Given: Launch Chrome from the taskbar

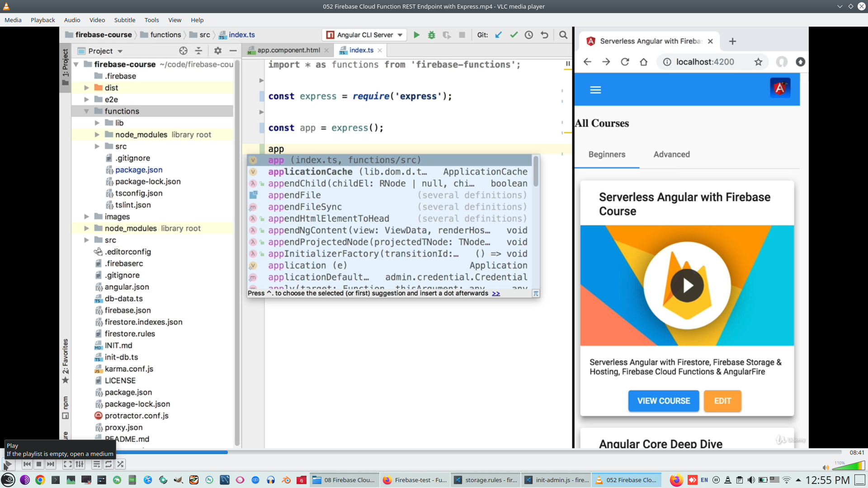Looking at the screenshot, I should tap(40, 480).
